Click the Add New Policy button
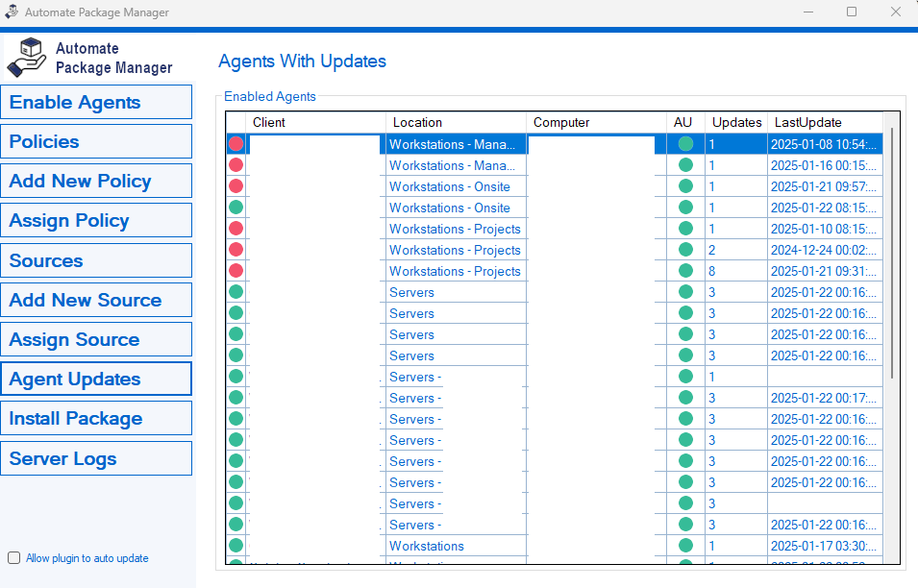Viewport: 918px width, 588px height. tap(96, 182)
